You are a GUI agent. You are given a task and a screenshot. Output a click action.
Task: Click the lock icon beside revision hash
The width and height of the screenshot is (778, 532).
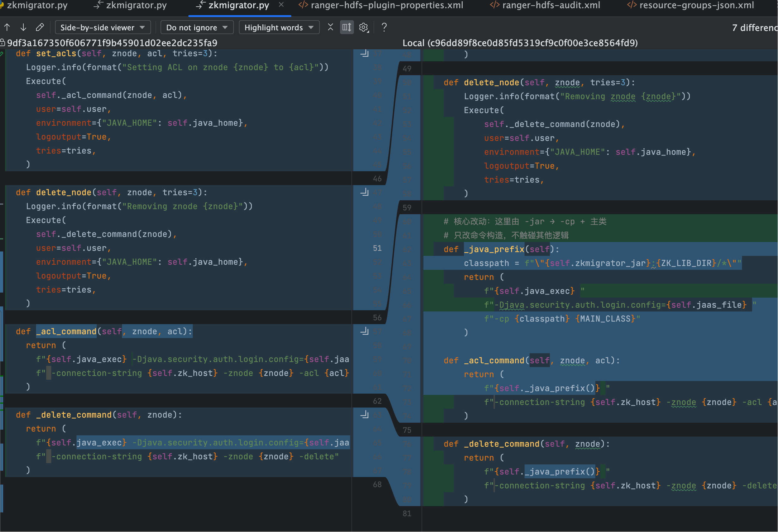(x=2, y=43)
